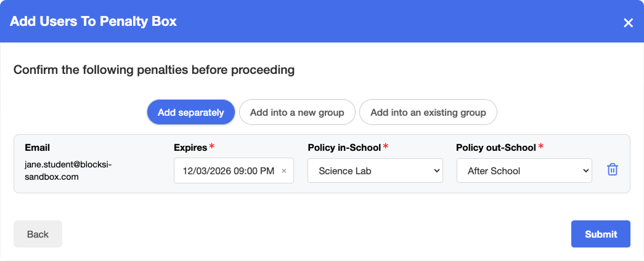
Task: Delete jane.student penalty row with trash icon
Action: point(613,169)
